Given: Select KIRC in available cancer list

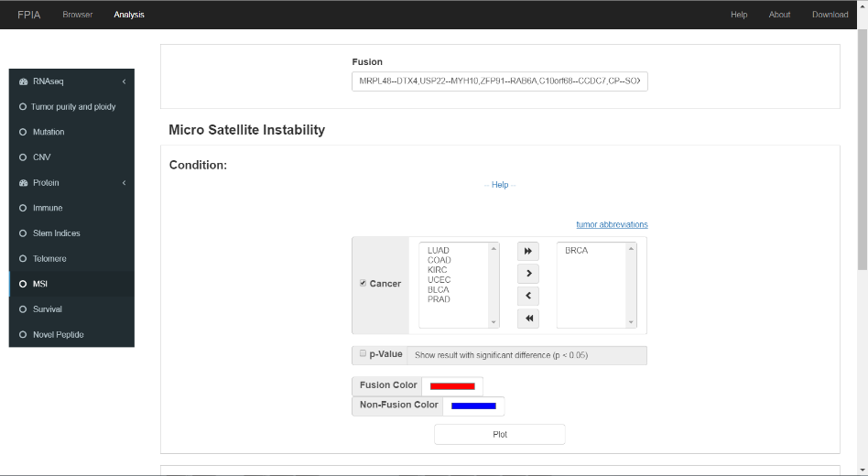Looking at the screenshot, I should coord(438,270).
